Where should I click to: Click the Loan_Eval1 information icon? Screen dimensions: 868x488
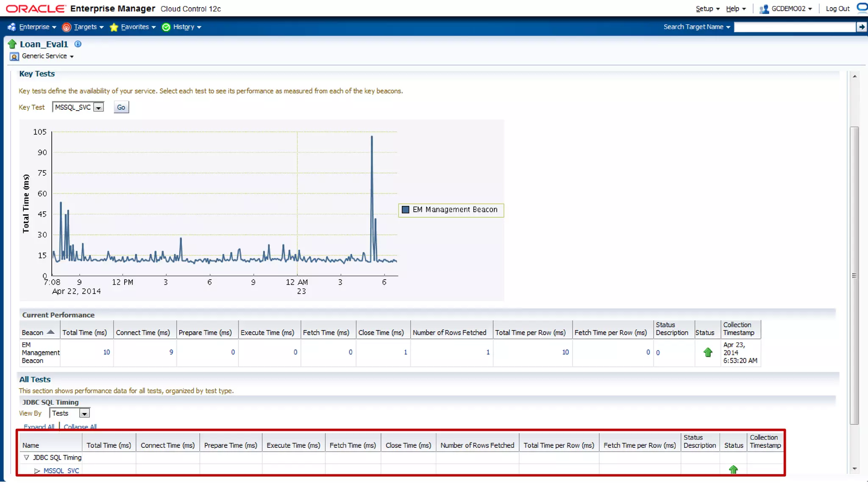pyautogui.click(x=78, y=44)
